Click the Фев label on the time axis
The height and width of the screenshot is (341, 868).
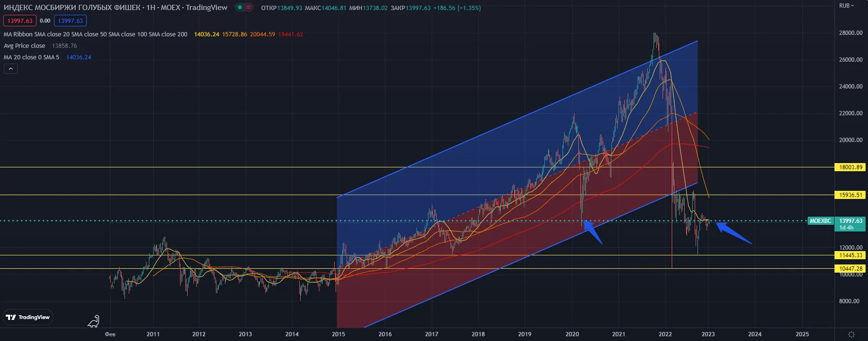coord(110,334)
